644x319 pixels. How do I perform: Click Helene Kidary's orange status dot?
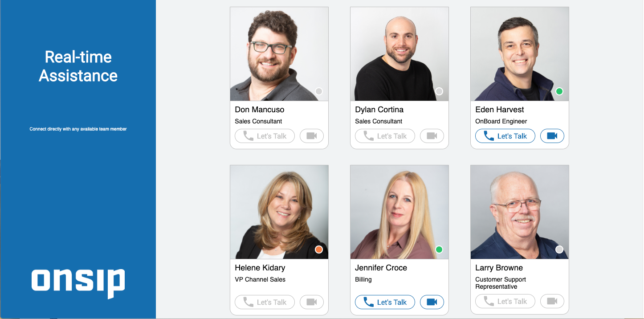pos(319,249)
